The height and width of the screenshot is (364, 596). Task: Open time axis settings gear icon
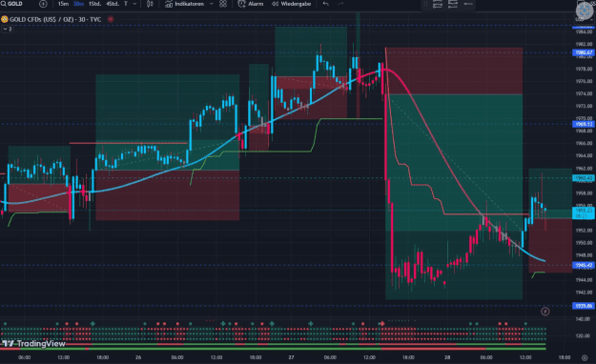point(585,357)
